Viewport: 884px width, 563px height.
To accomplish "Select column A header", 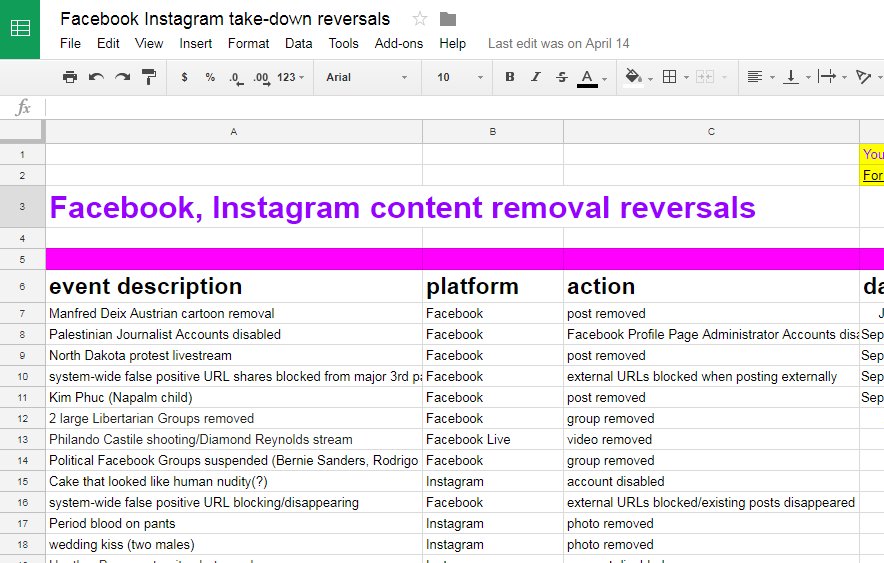I will tap(234, 131).
